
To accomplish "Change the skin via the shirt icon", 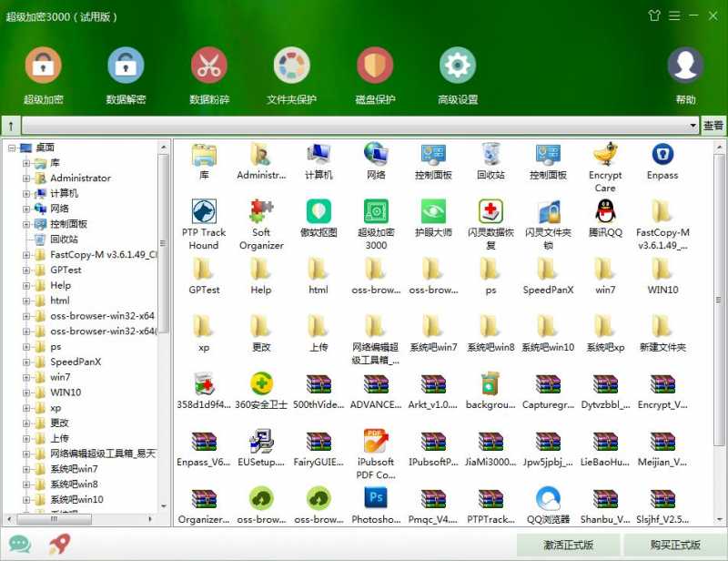I will pyautogui.click(x=654, y=15).
